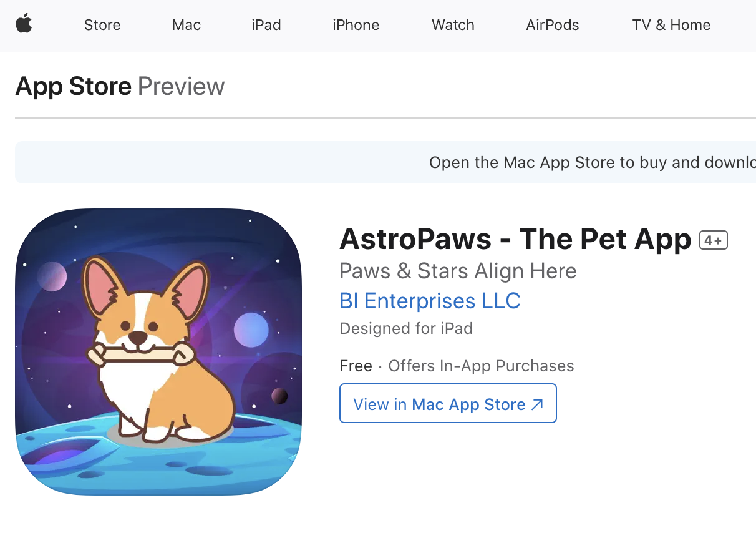Click the Free price label

click(356, 366)
